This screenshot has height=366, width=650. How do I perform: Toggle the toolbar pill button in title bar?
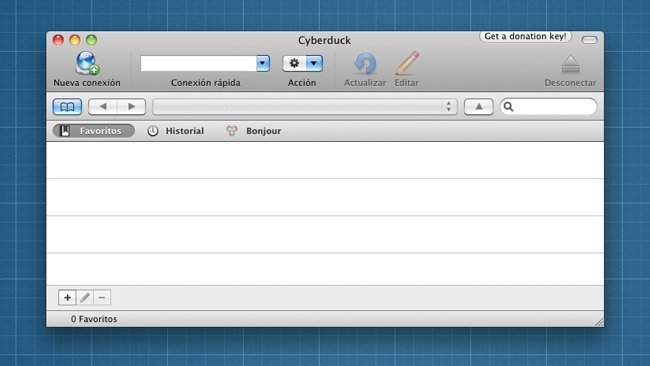pyautogui.click(x=589, y=40)
